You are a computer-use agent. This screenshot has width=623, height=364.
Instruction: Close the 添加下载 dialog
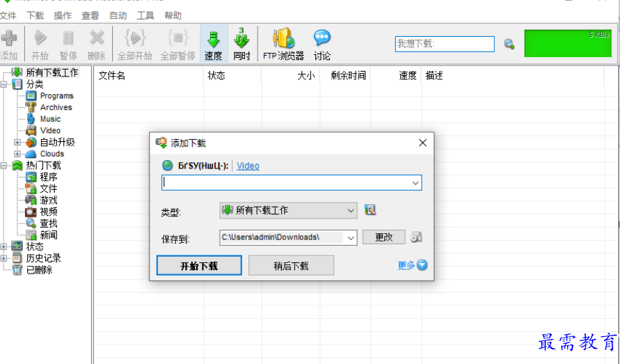click(x=423, y=143)
